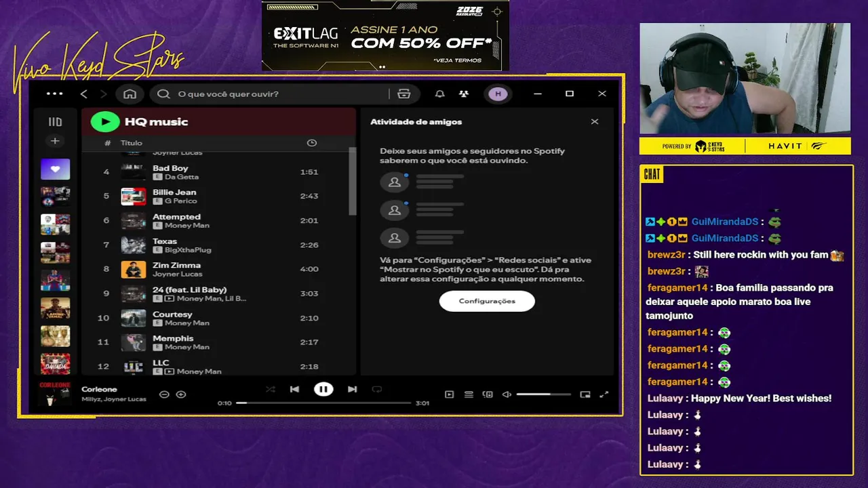The height and width of the screenshot is (488, 868).
Task: Skip to the next track
Action: 352,389
